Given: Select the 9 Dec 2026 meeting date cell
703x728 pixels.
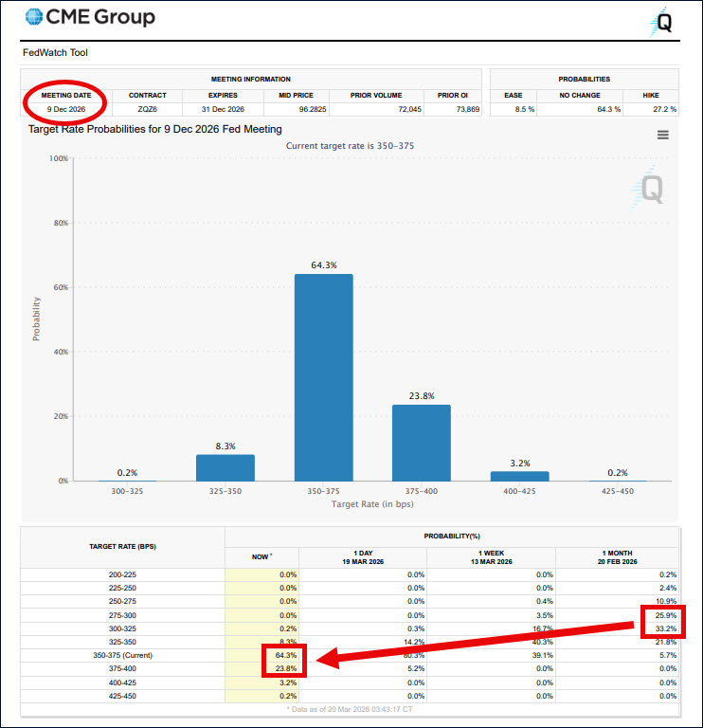Looking at the screenshot, I should [x=66, y=110].
